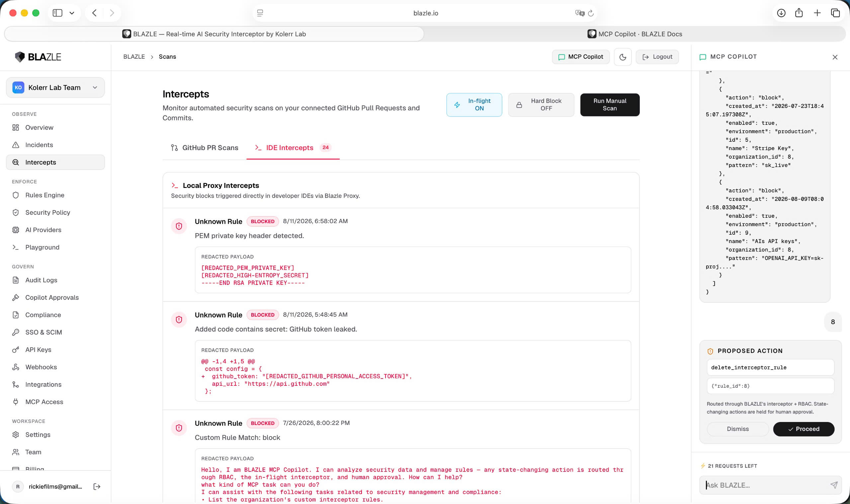Click the Local Proxy Intercepts heading
This screenshot has width=850, height=504.
[x=221, y=186]
